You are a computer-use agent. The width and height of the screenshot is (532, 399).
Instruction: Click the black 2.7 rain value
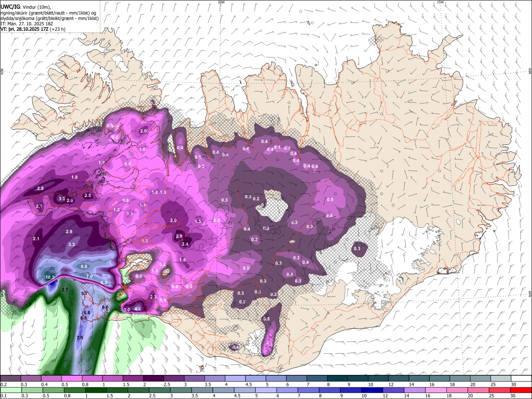pos(64,290)
